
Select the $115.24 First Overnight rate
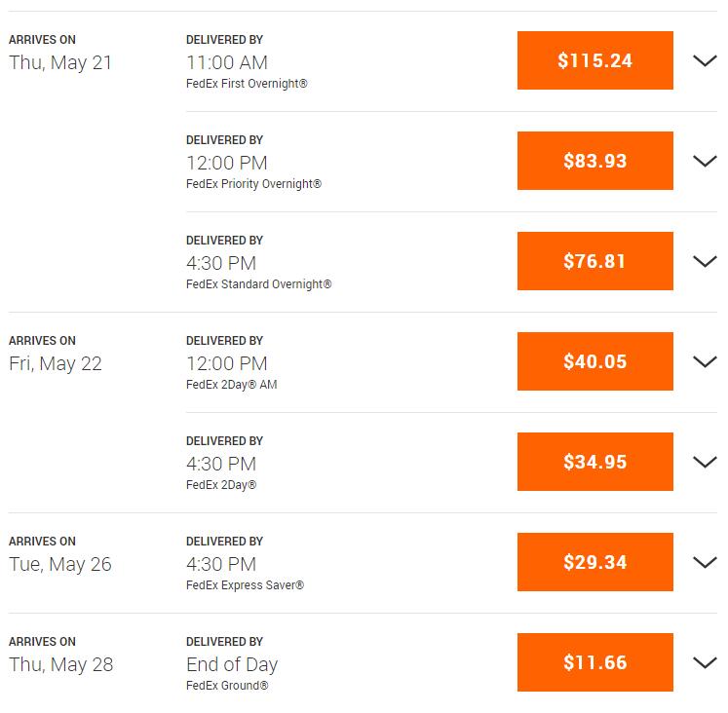(x=594, y=60)
